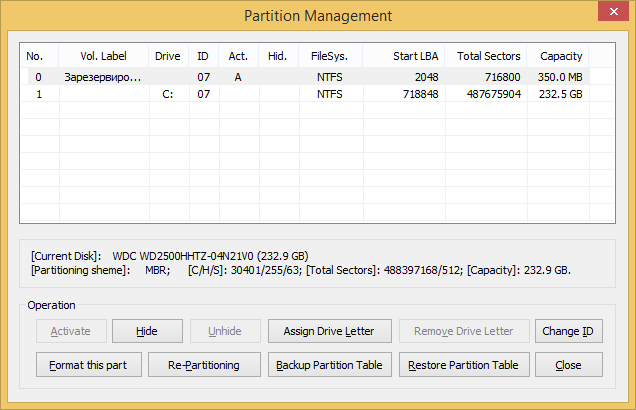636x410 pixels.
Task: Click the Drive column header
Action: click(168, 56)
